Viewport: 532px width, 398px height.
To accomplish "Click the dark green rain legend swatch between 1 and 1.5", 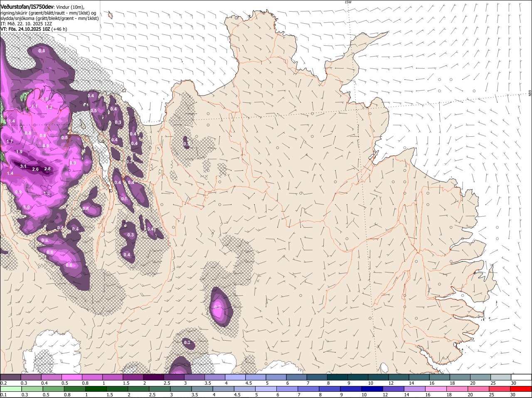I will [x=96, y=389].
